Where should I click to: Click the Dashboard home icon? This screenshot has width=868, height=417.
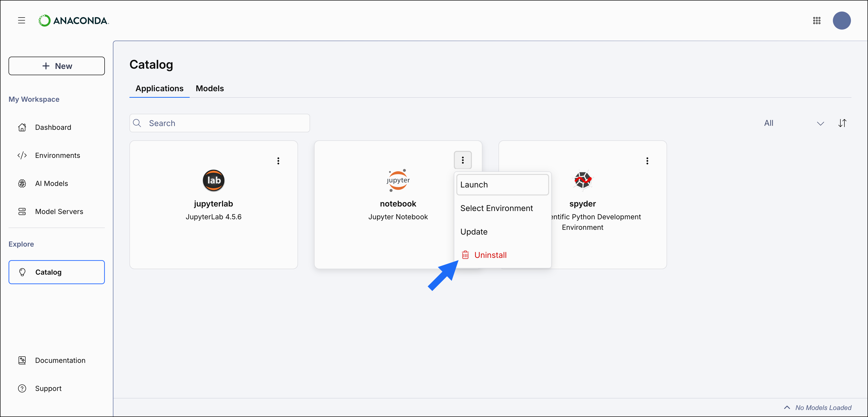(22, 127)
